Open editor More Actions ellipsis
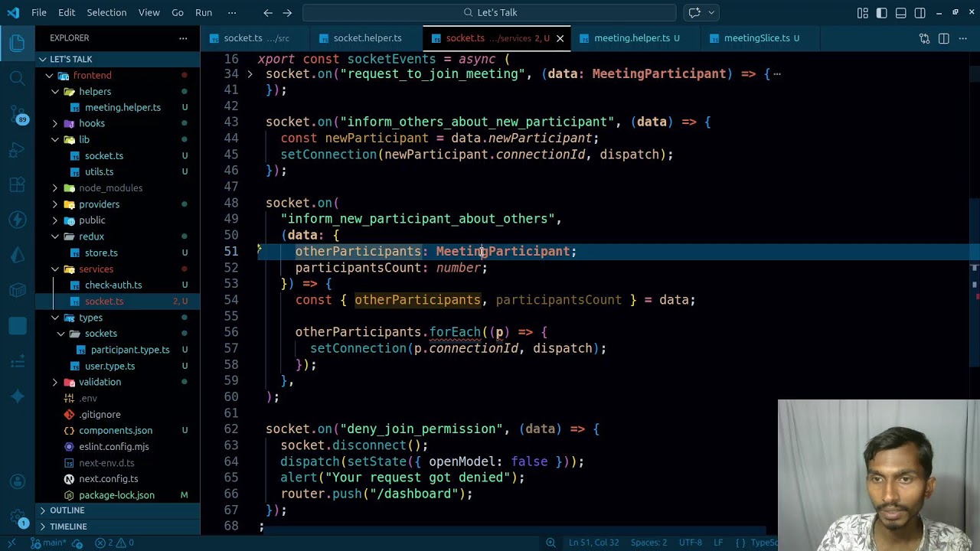 962,38
